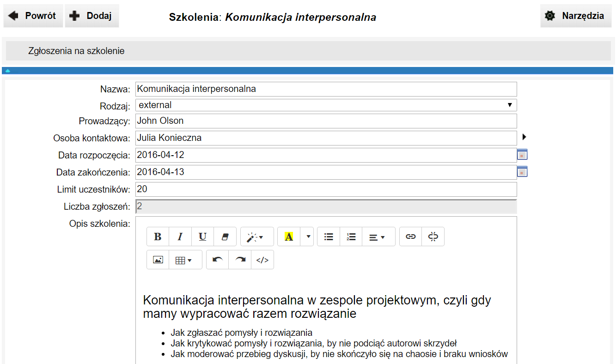Click the eraser remove-formatting icon
The height and width of the screenshot is (364, 616).
[225, 237]
